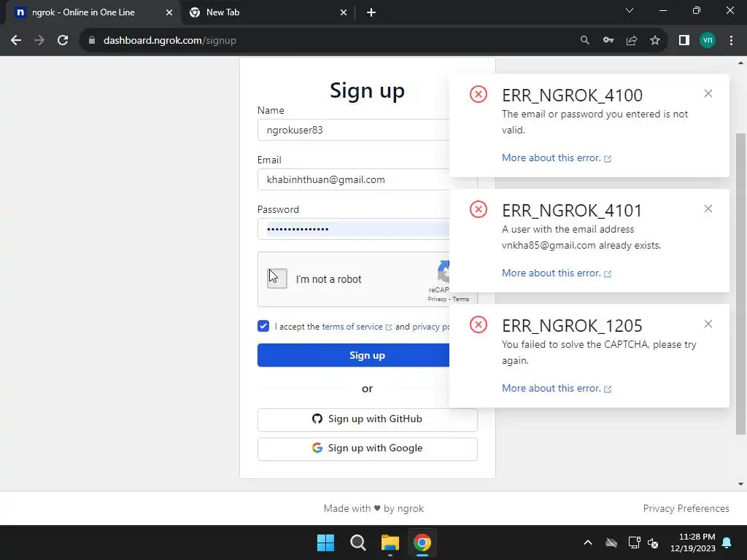Dismiss the ERR_NGROK_4100 notification
The height and width of the screenshot is (560, 747).
click(708, 93)
